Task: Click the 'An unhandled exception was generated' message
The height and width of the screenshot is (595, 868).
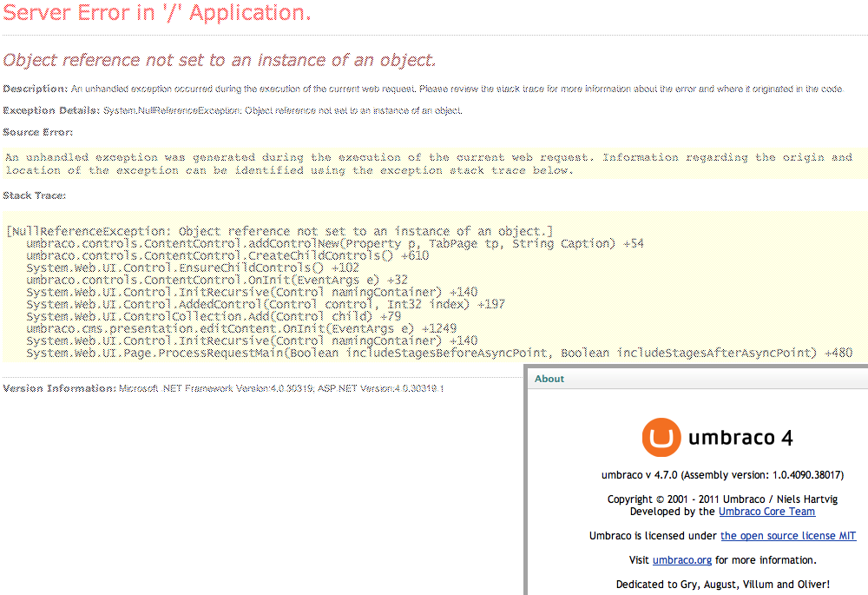Action: coord(429,163)
